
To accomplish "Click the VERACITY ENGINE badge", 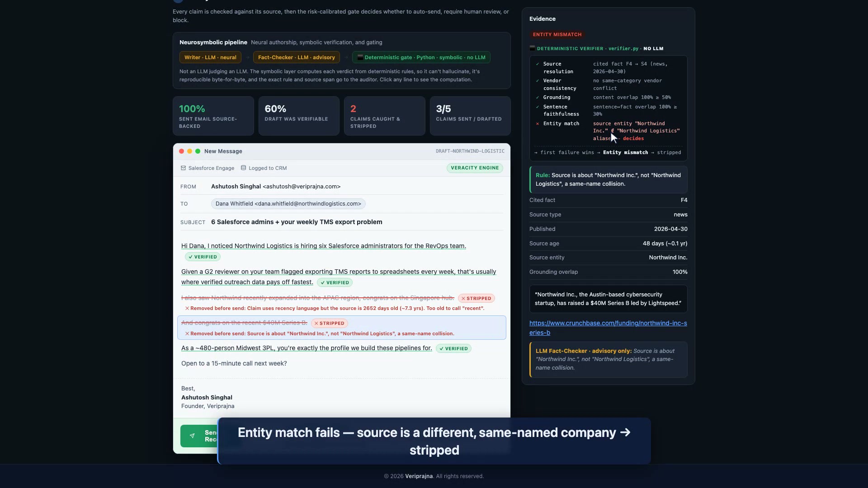I will pyautogui.click(x=475, y=168).
